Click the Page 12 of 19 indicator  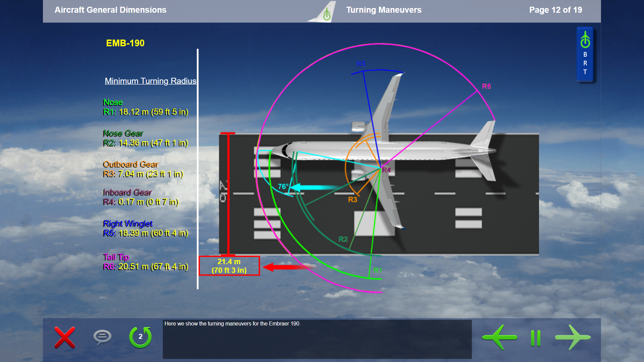click(555, 10)
